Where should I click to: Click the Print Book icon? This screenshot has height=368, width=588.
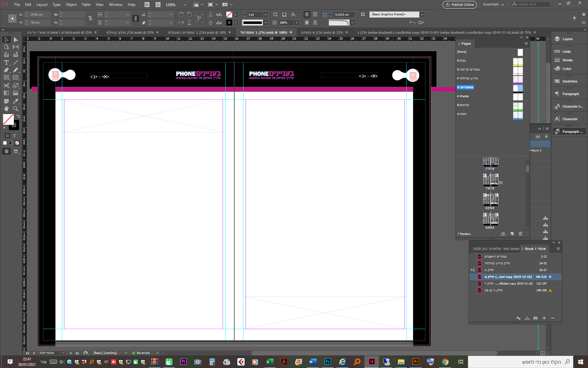(535, 318)
